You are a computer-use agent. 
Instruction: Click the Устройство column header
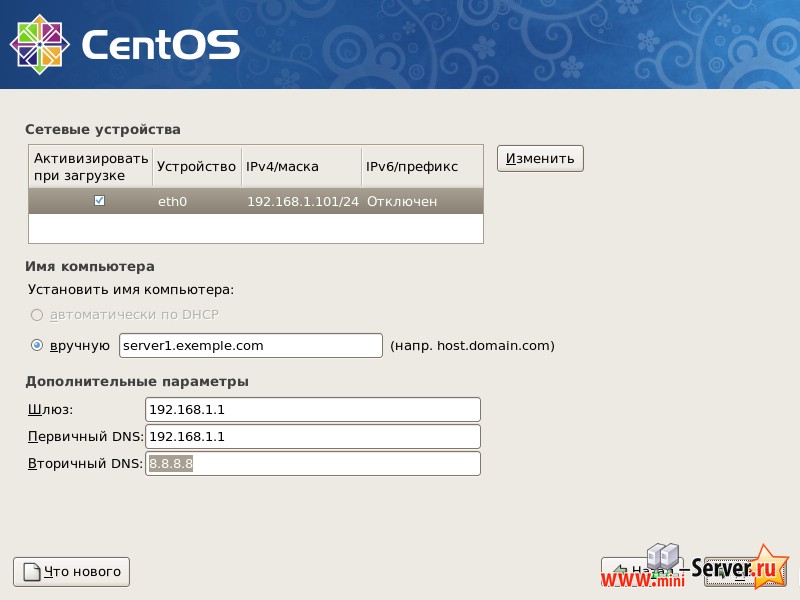(196, 167)
